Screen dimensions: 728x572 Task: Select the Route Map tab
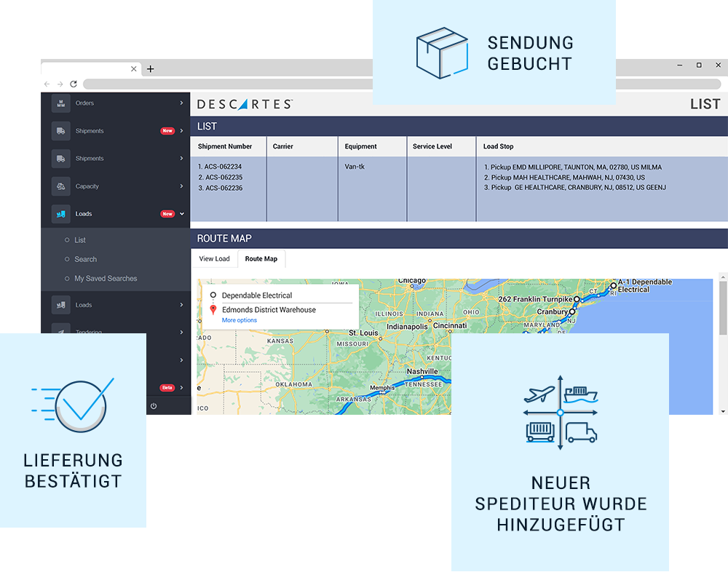tap(261, 258)
